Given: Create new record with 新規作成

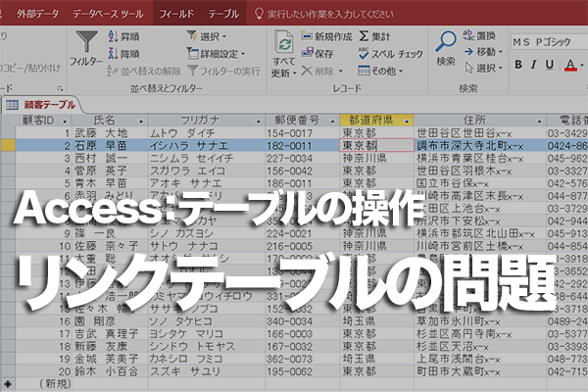Looking at the screenshot, I should 326,36.
